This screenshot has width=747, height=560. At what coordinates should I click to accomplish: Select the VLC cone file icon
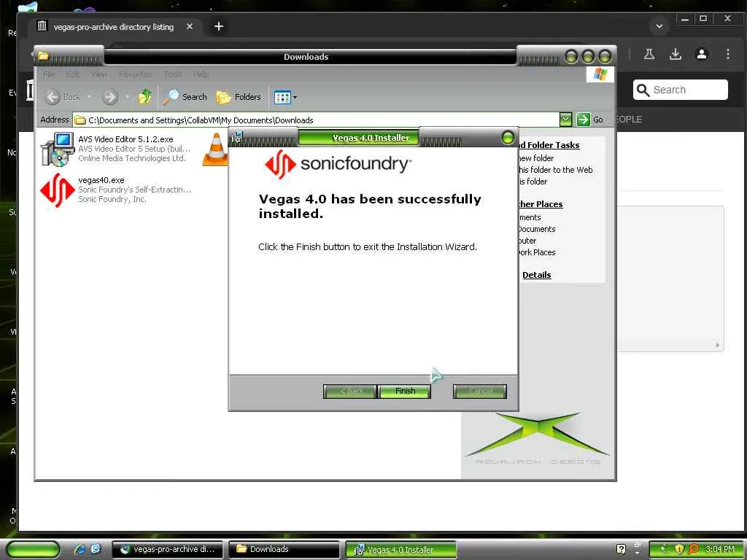[215, 149]
